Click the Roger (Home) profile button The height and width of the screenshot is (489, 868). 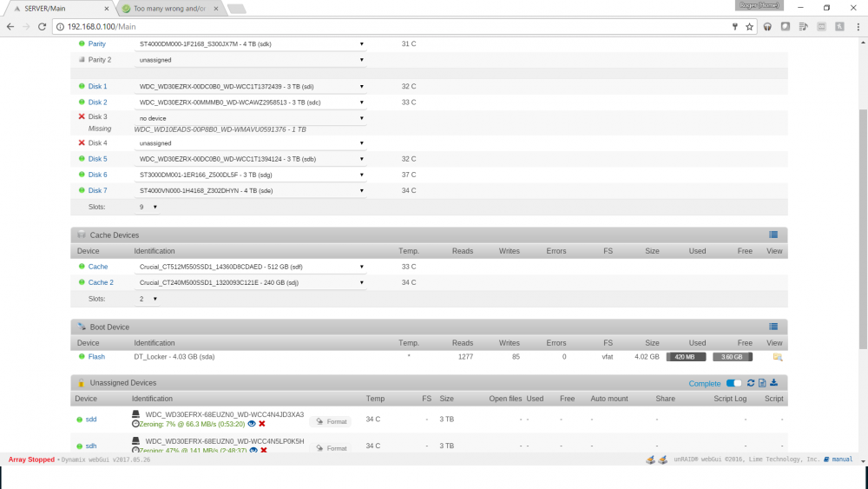[759, 5]
